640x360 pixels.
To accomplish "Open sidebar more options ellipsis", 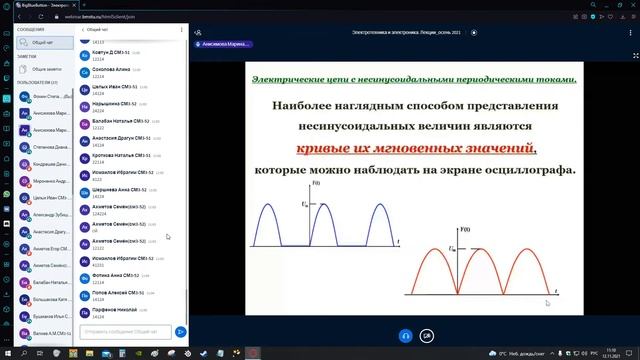I will pyautogui.click(x=7, y=340).
